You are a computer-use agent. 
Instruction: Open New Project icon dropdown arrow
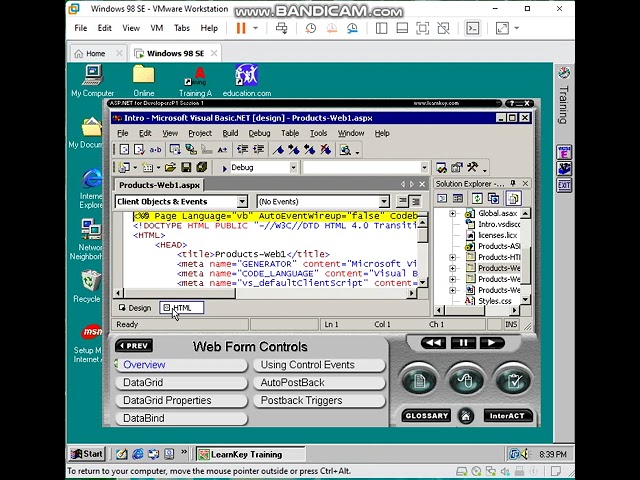coord(135,168)
